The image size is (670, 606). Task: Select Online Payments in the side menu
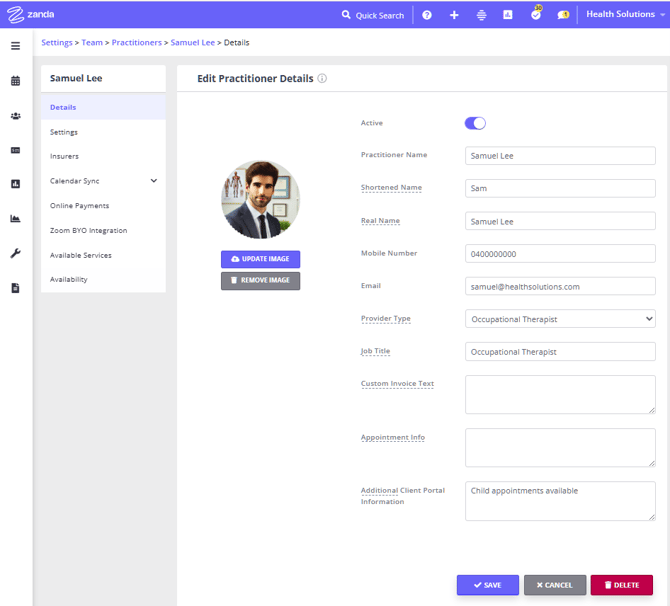(x=80, y=206)
